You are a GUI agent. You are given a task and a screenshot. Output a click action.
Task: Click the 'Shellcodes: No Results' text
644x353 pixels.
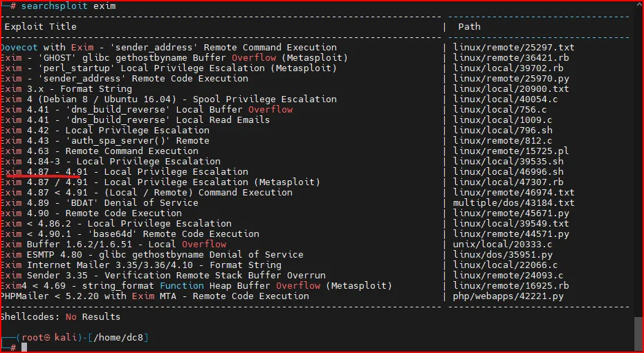click(x=60, y=317)
